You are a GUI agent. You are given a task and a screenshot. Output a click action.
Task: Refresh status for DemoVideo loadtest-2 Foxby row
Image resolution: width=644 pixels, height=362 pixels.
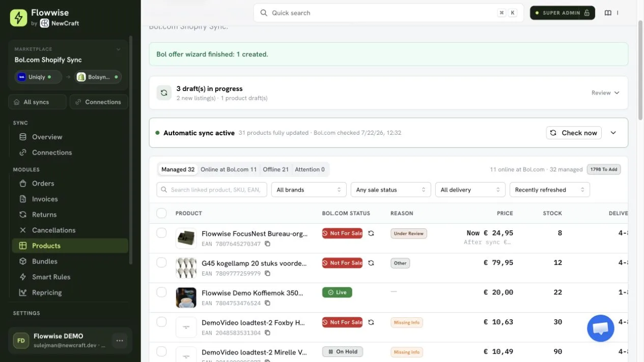click(371, 322)
